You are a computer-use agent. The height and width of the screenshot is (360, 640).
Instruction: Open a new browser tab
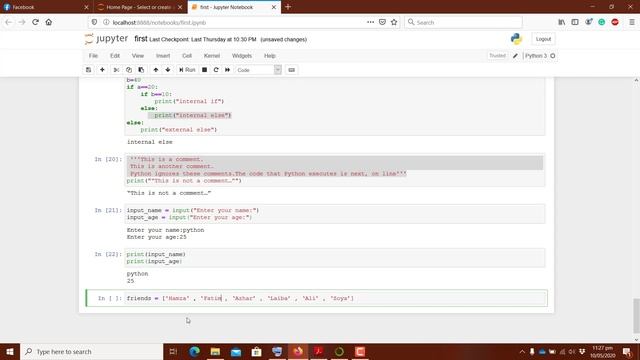coord(288,7)
